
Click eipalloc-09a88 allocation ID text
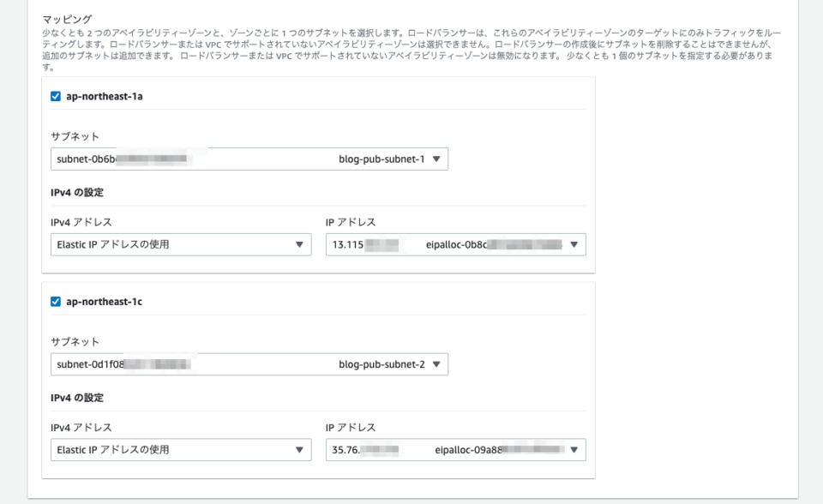point(468,450)
